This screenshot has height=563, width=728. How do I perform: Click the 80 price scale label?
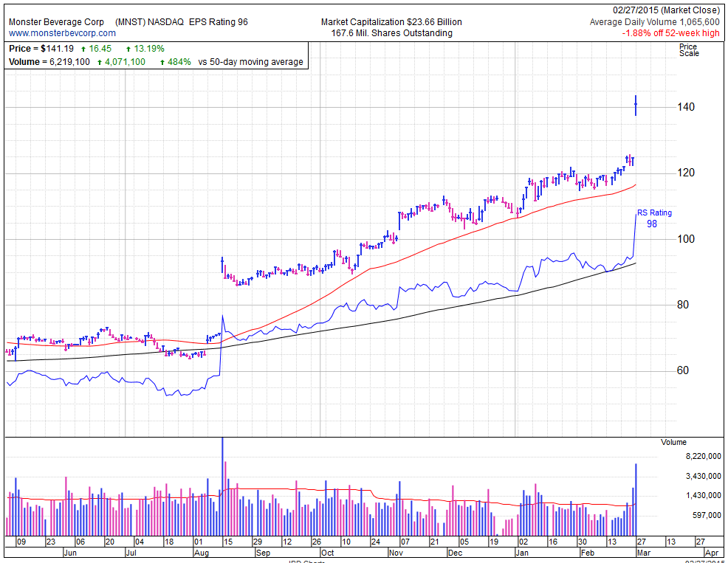(683, 305)
